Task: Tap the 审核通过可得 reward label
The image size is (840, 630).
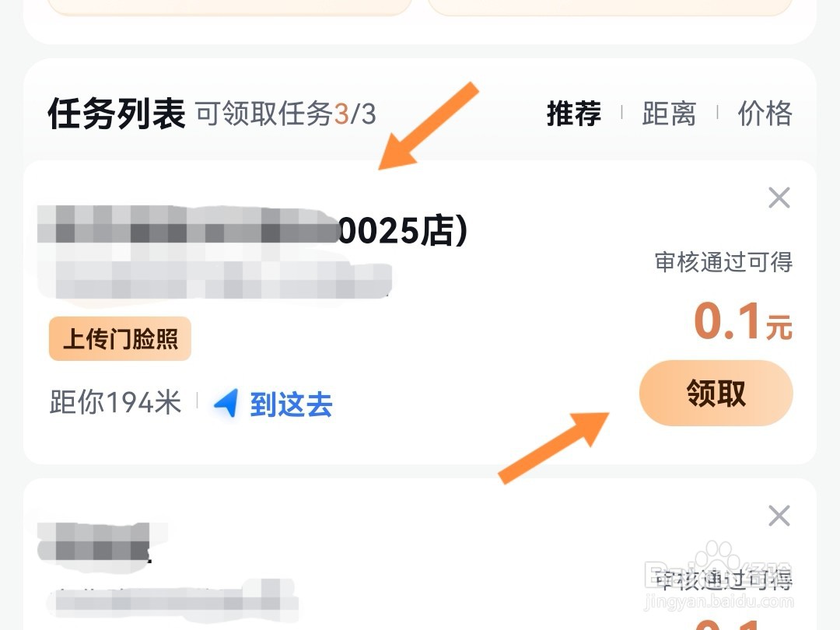Action: (x=723, y=264)
